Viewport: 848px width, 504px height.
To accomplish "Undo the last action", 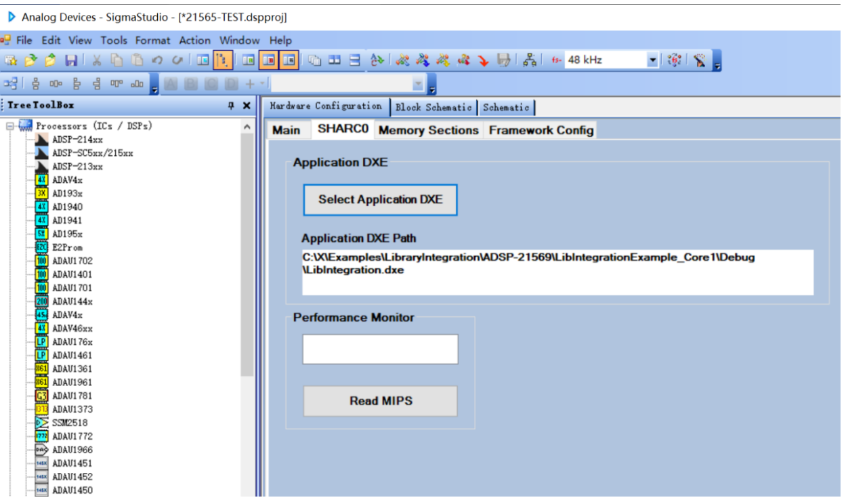I will [x=157, y=60].
